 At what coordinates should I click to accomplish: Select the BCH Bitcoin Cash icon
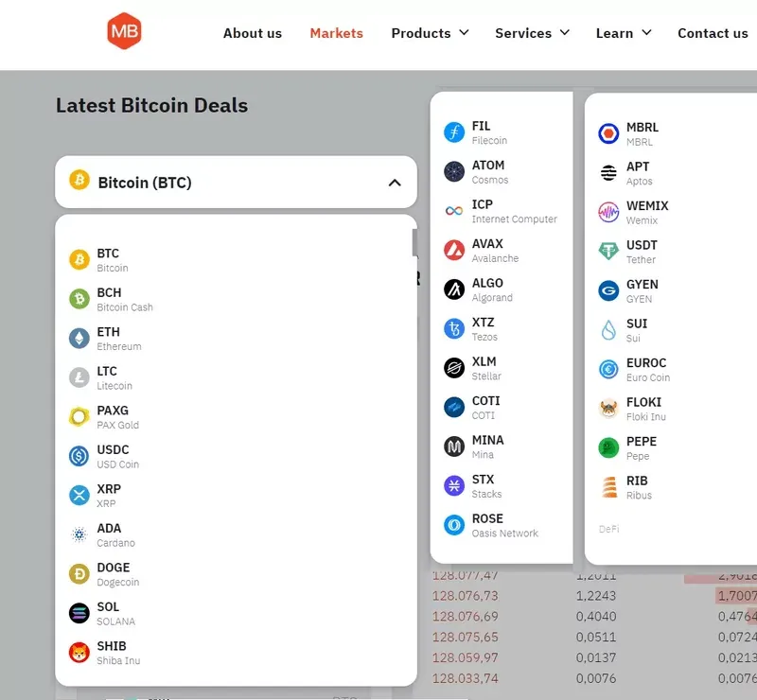(x=79, y=299)
